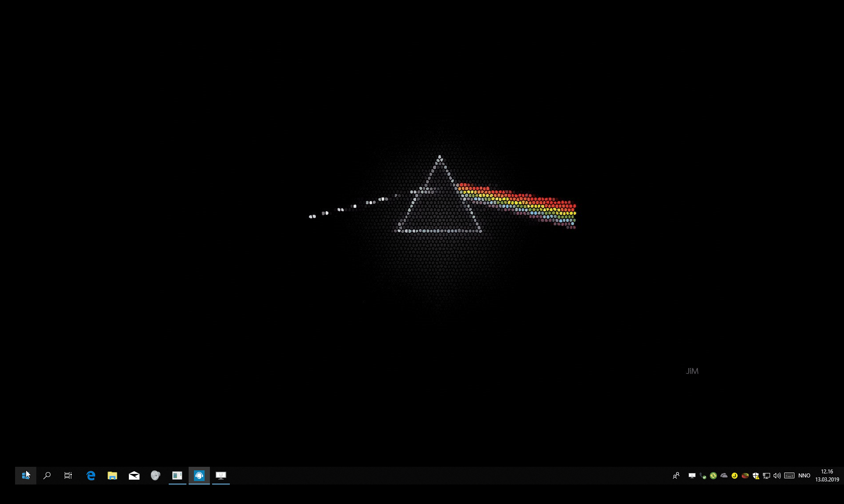Screen dimensions: 844x504
Task: Click the yellow circular J tray icon
Action: 735,476
